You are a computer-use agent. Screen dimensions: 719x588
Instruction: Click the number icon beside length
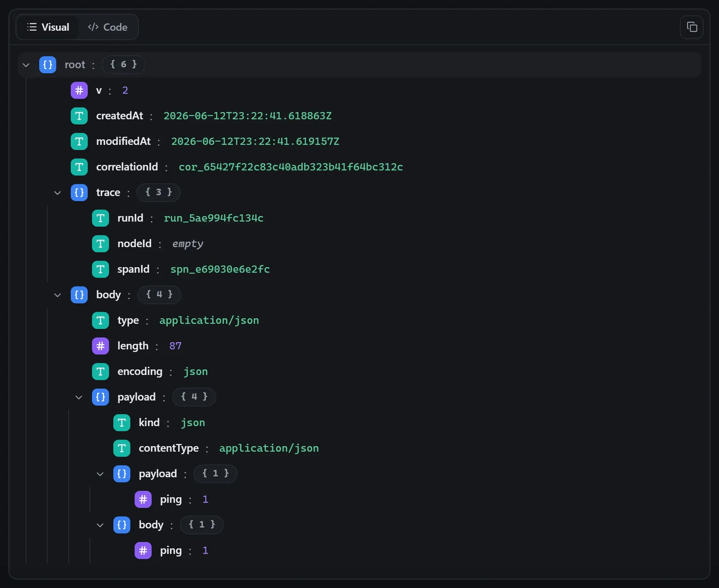101,346
